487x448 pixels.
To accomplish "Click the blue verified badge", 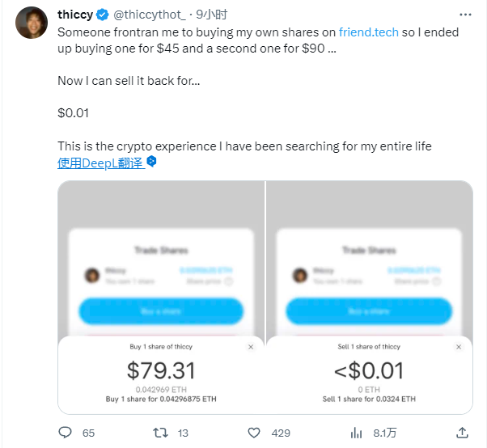I will tap(103, 15).
